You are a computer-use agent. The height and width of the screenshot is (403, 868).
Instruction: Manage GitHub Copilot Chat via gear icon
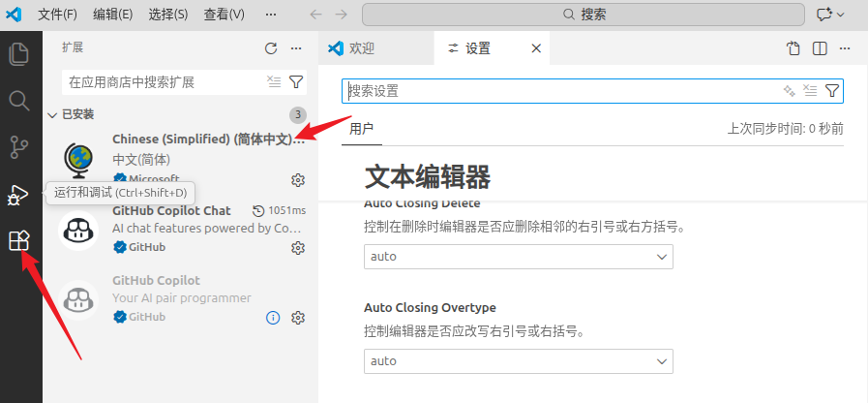click(298, 247)
